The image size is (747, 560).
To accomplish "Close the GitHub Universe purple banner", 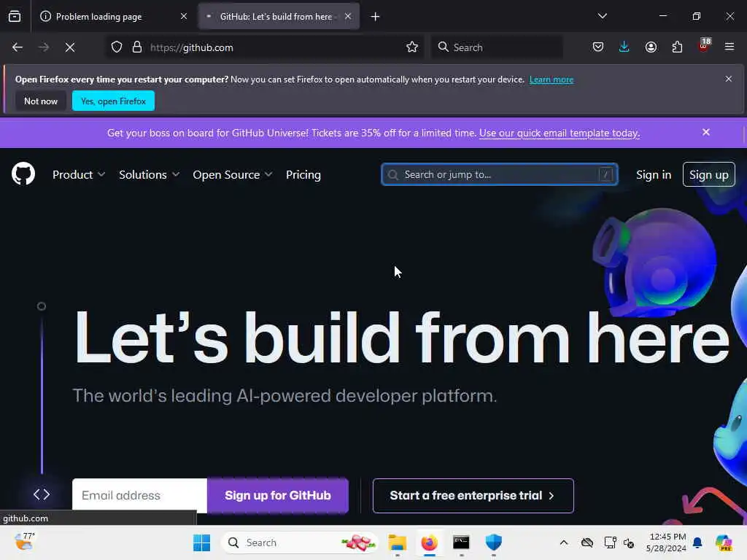I will coord(706,133).
